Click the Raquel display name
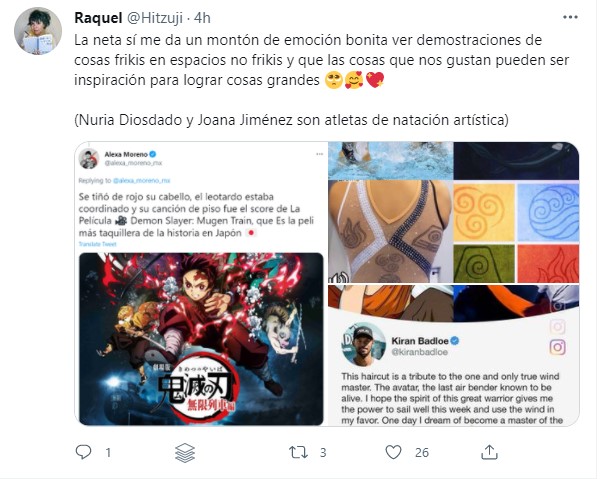Image resolution: width=605 pixels, height=479 pixels. click(x=98, y=18)
